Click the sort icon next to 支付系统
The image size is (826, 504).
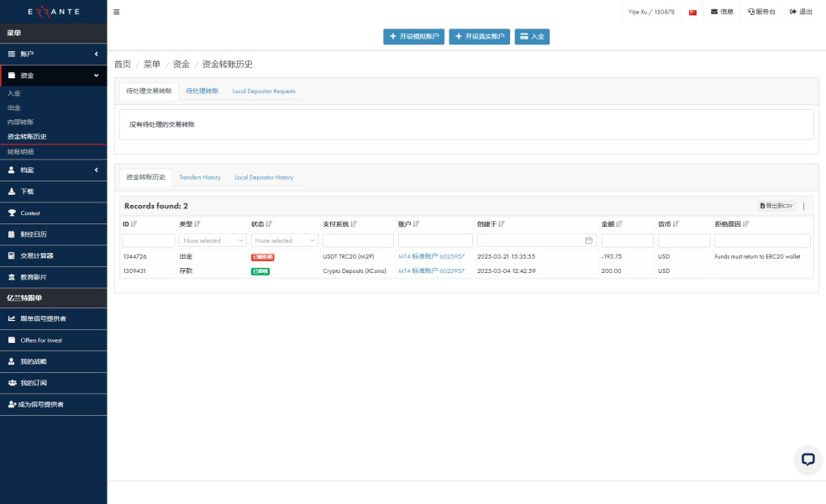click(354, 224)
